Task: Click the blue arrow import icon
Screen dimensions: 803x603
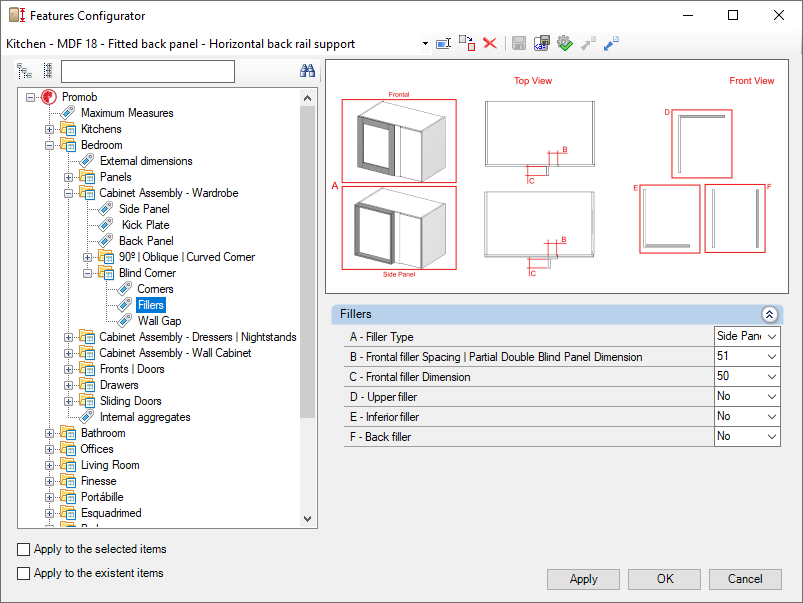Action: 611,44
